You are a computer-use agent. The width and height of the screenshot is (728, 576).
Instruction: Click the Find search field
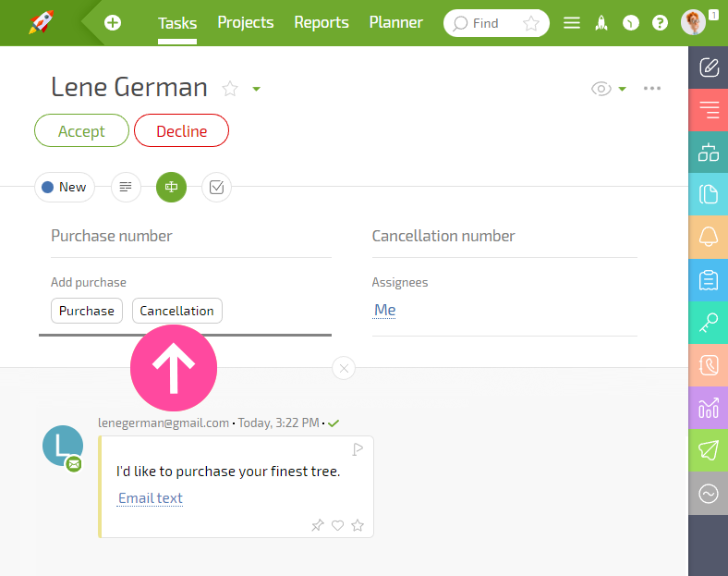pyautogui.click(x=496, y=23)
